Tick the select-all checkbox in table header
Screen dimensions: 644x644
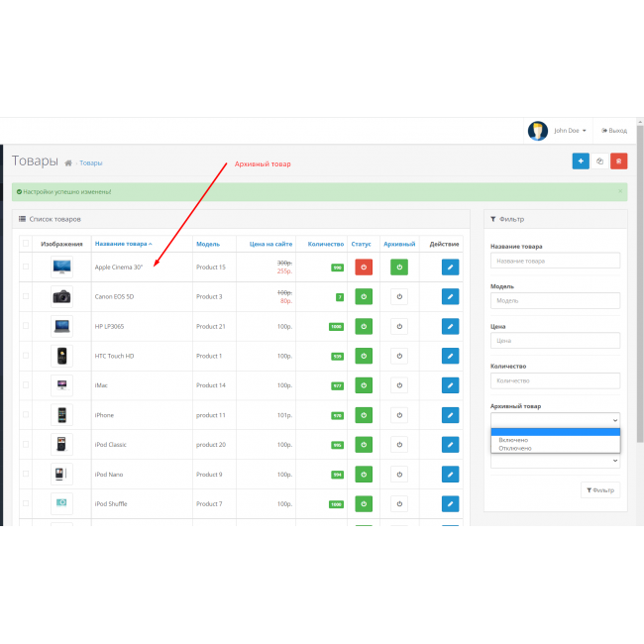[26, 243]
